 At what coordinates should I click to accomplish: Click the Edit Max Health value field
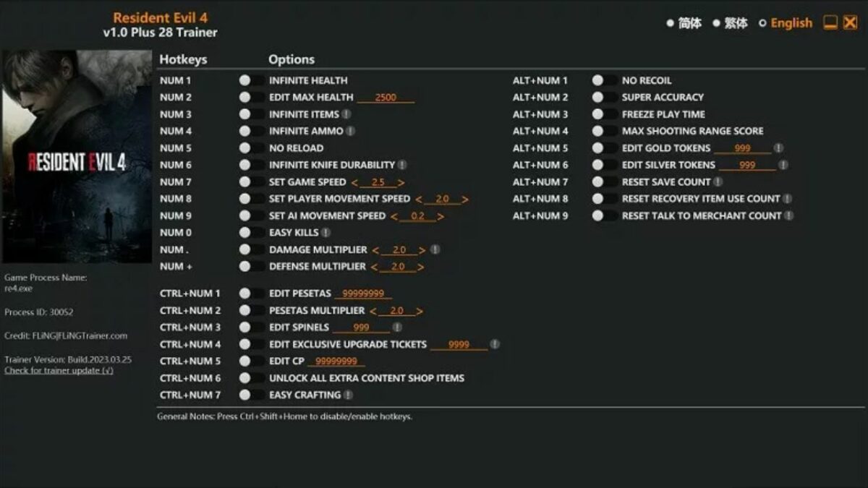(386, 98)
